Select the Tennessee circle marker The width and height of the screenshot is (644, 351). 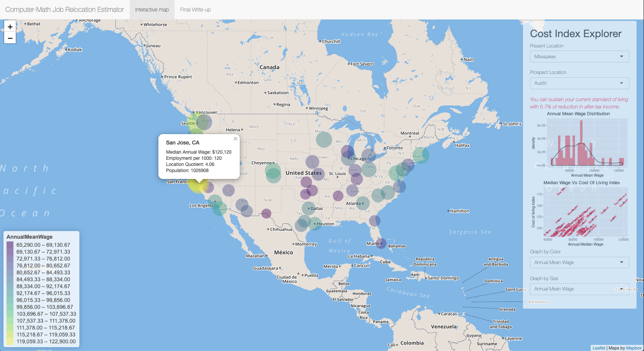[353, 190]
